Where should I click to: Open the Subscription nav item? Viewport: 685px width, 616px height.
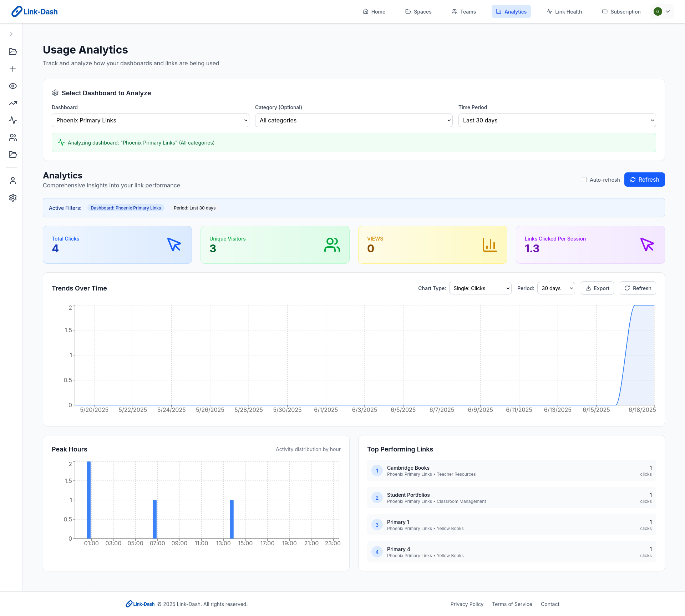(x=621, y=11)
